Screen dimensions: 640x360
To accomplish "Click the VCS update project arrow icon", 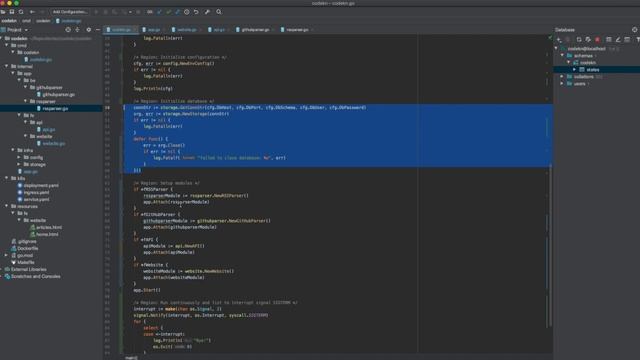I will coord(160,12).
